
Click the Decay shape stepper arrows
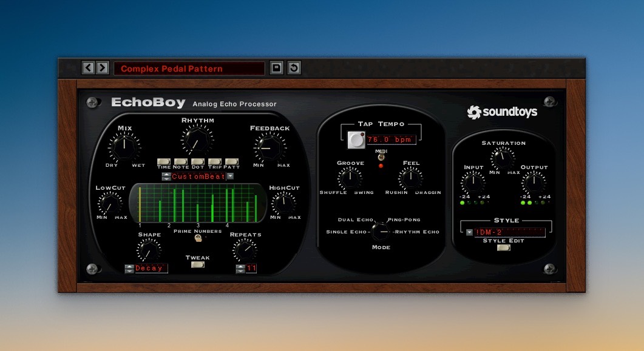[x=129, y=269]
